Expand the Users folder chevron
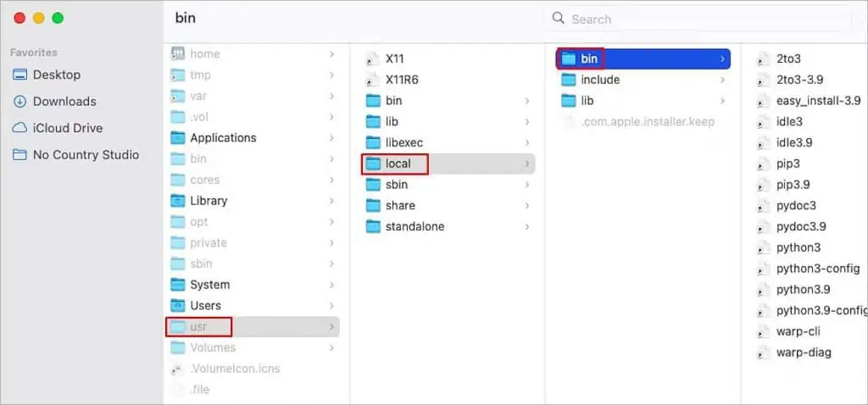Screen dimensions: 868x405 [x=331, y=306]
